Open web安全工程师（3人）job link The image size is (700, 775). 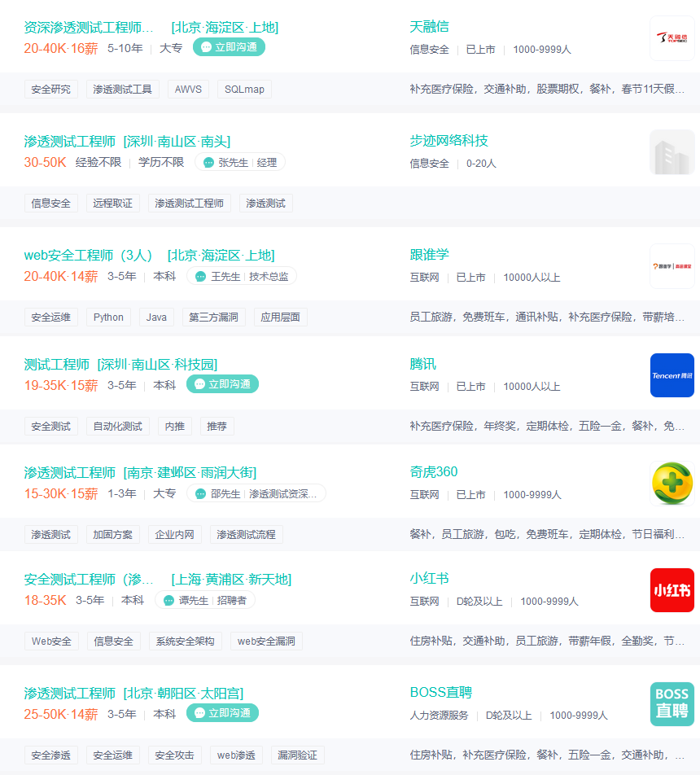pyautogui.click(x=149, y=255)
